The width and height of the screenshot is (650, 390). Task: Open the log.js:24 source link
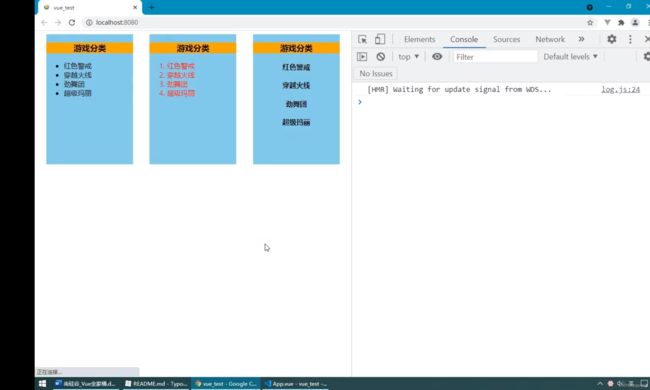tap(621, 90)
